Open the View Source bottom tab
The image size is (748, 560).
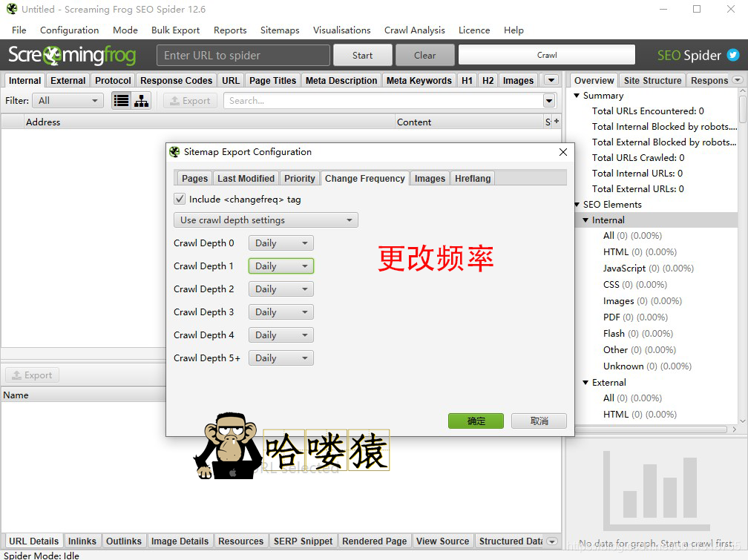pos(443,541)
